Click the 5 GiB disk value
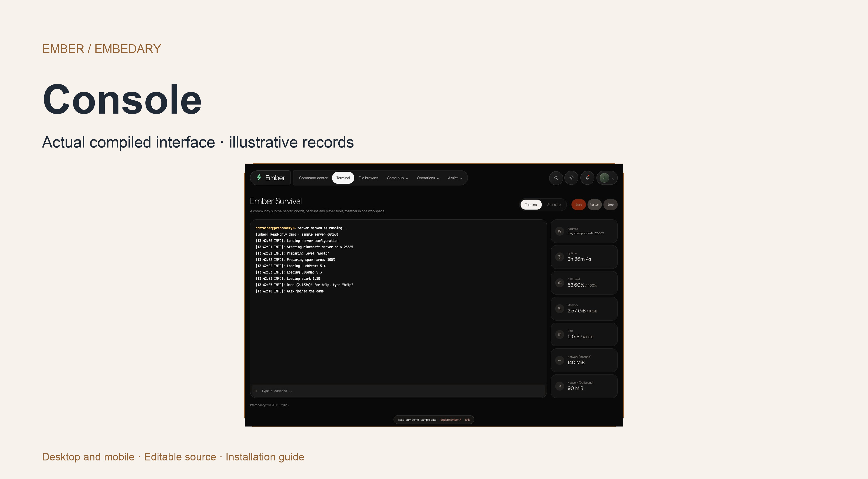The height and width of the screenshot is (479, 868). click(573, 337)
